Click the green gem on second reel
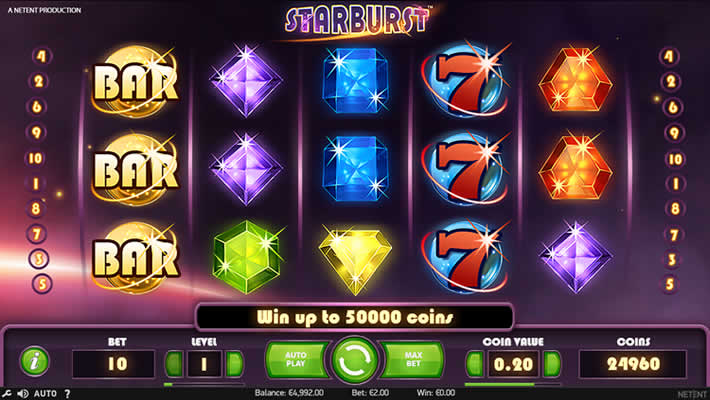This screenshot has height=400, width=710. 247,257
